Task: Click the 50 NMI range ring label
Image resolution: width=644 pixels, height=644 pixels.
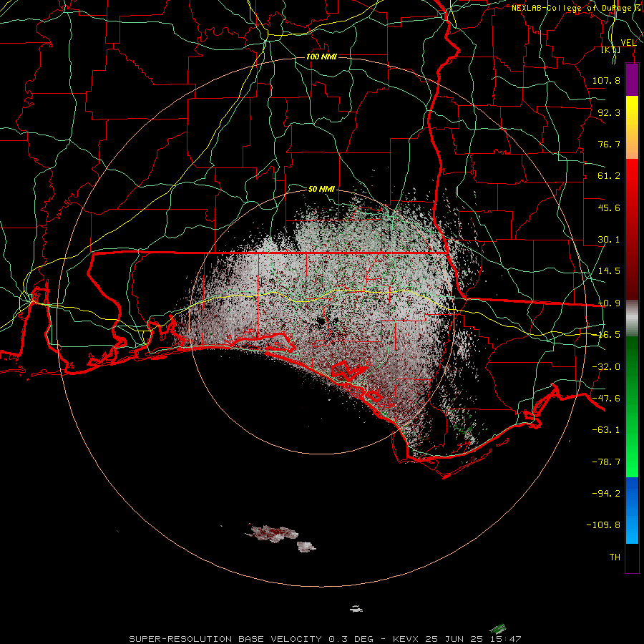Action: (x=321, y=189)
